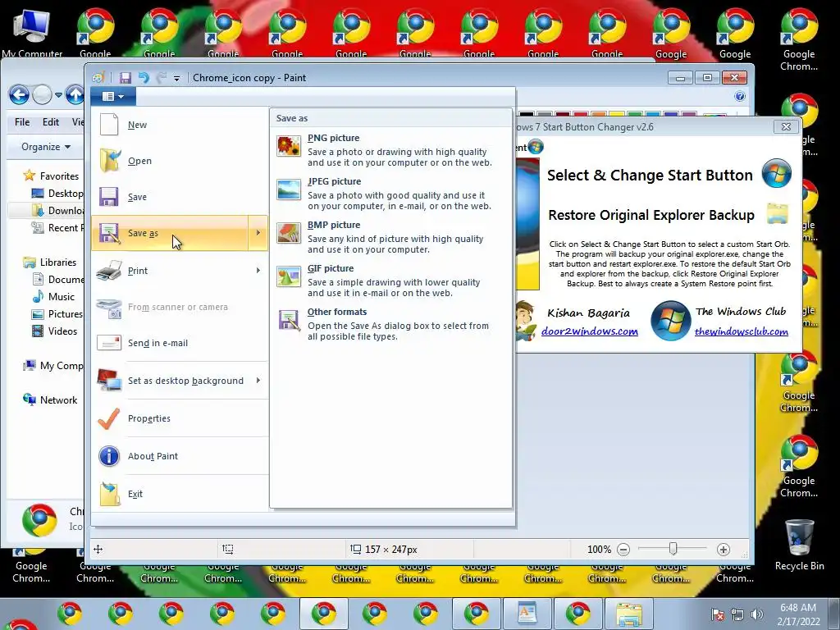Expand Set as desktop background submenu arrow
The height and width of the screenshot is (630, 840).
click(x=258, y=381)
